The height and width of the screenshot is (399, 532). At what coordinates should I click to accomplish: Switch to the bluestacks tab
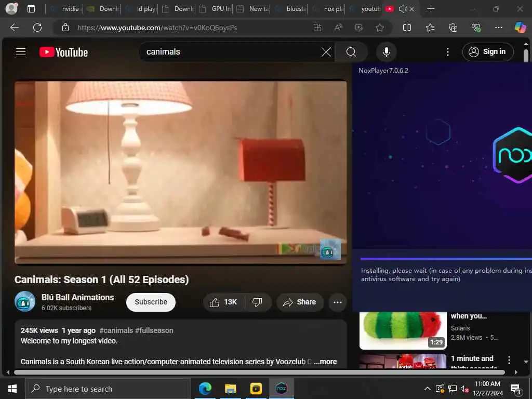(x=290, y=9)
